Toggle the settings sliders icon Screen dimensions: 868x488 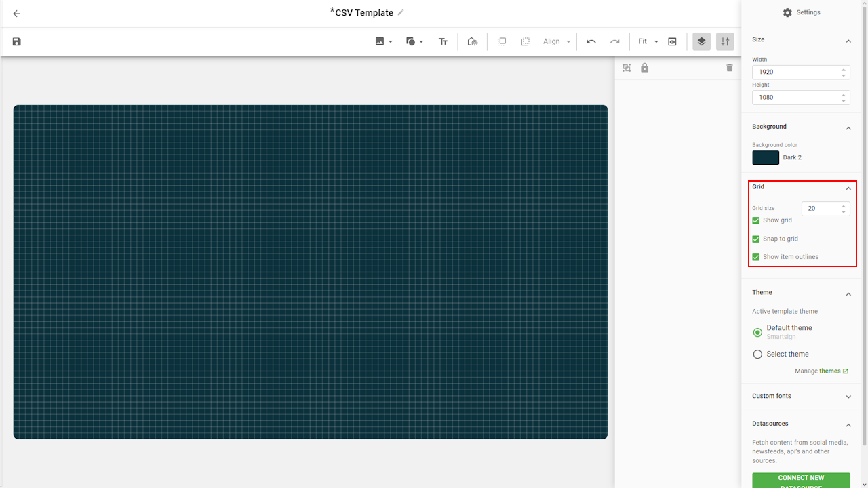(x=725, y=42)
